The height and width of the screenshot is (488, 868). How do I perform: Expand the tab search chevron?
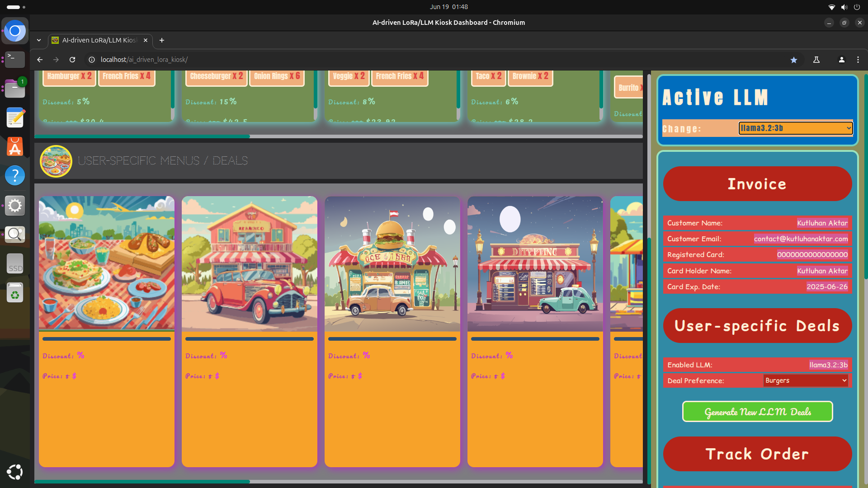tap(39, 40)
